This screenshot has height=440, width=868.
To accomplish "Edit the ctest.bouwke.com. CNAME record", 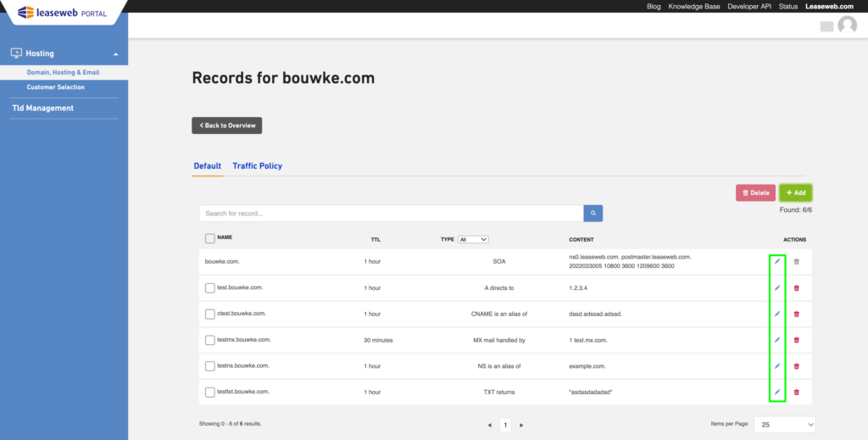I will 777,314.
